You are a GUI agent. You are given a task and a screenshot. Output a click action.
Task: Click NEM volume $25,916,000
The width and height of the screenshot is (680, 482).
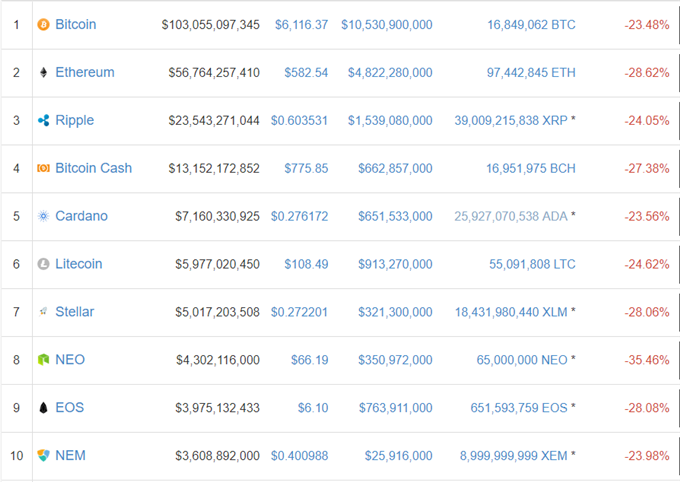(x=399, y=456)
